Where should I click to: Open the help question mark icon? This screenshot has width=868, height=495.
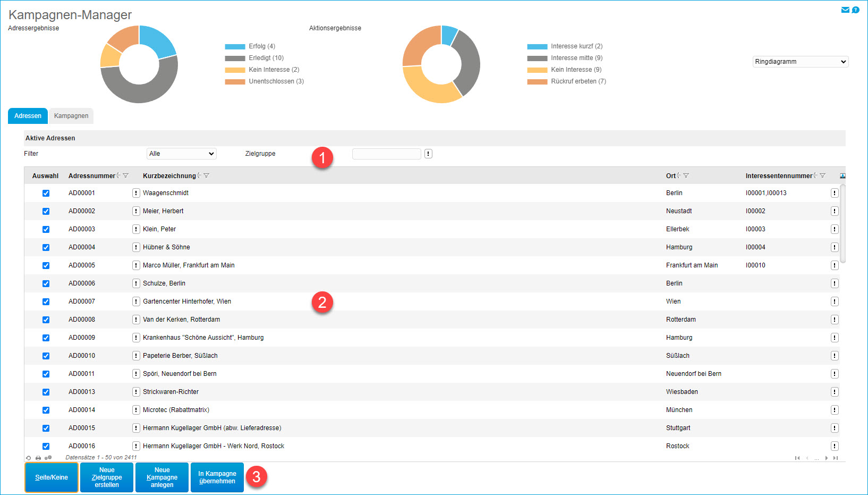coord(855,10)
